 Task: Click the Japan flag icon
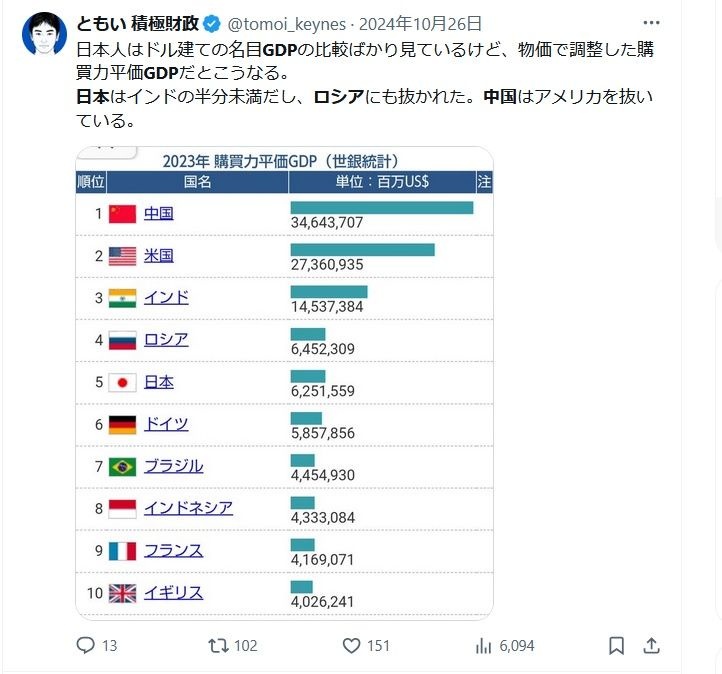[x=121, y=382]
